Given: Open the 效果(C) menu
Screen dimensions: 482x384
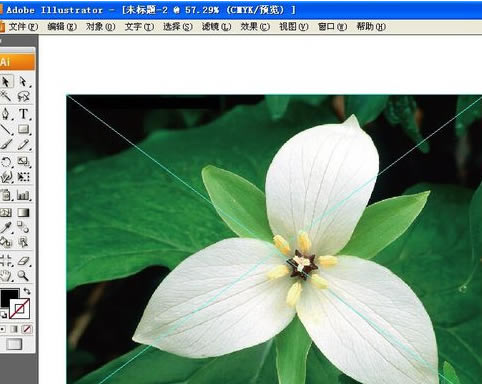Looking at the screenshot, I should click(x=255, y=27).
